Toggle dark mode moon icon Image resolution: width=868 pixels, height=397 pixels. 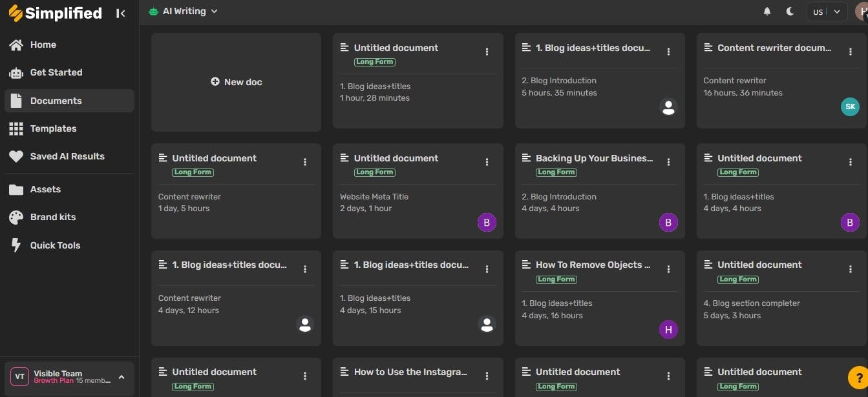tap(790, 12)
